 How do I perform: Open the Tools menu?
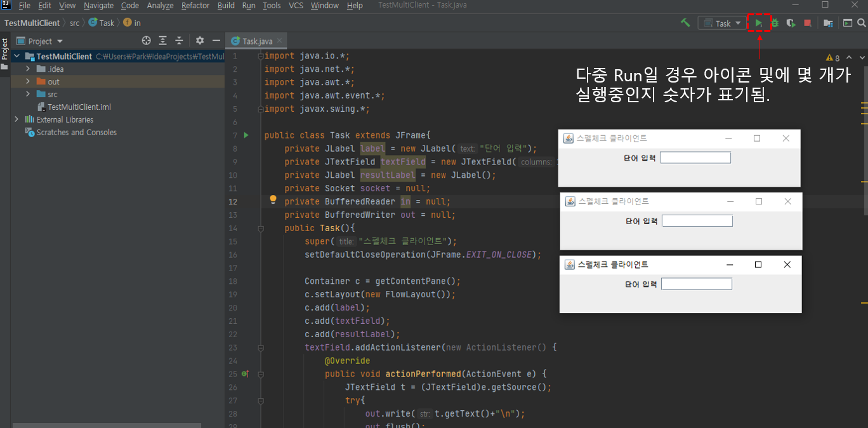coord(272,5)
